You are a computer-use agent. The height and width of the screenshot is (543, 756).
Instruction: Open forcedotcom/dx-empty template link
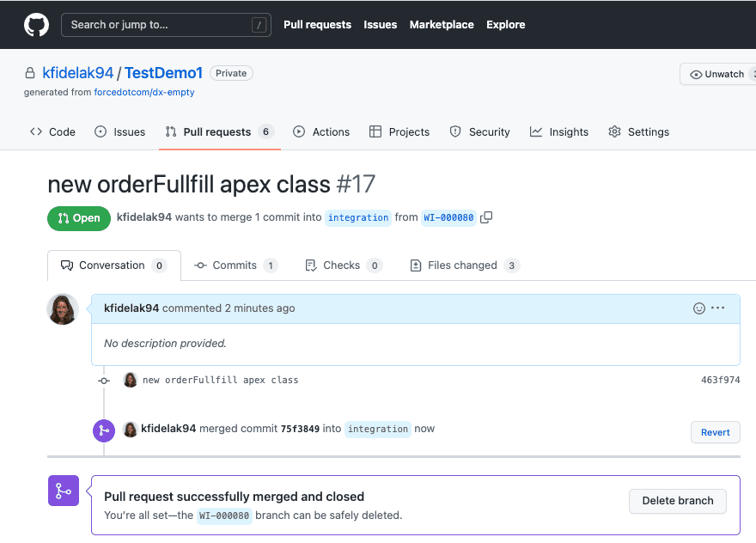click(144, 92)
